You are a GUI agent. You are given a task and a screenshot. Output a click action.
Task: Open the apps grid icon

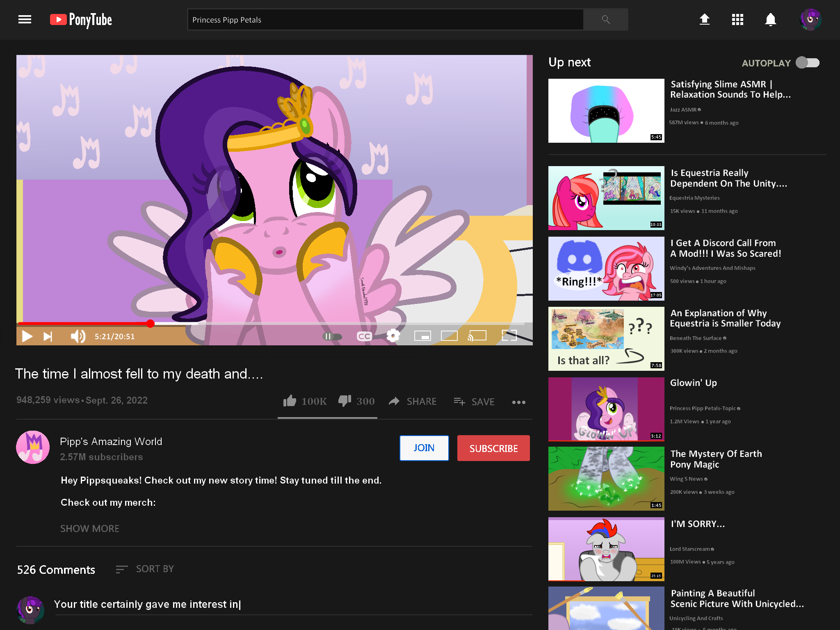pyautogui.click(x=737, y=19)
